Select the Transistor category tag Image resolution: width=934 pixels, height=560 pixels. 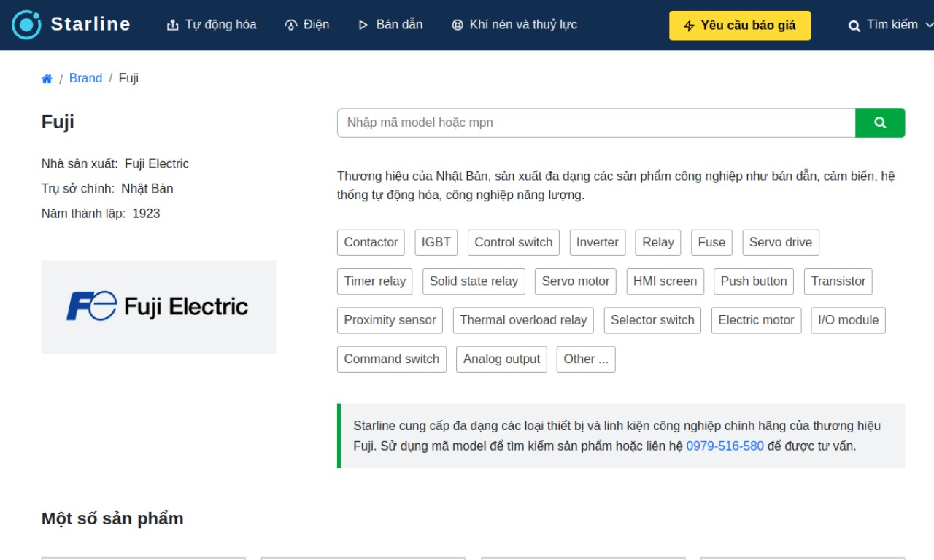tap(838, 281)
